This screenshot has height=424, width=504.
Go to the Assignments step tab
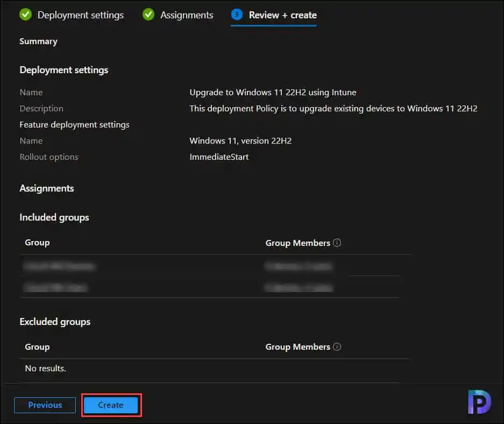[x=178, y=15]
